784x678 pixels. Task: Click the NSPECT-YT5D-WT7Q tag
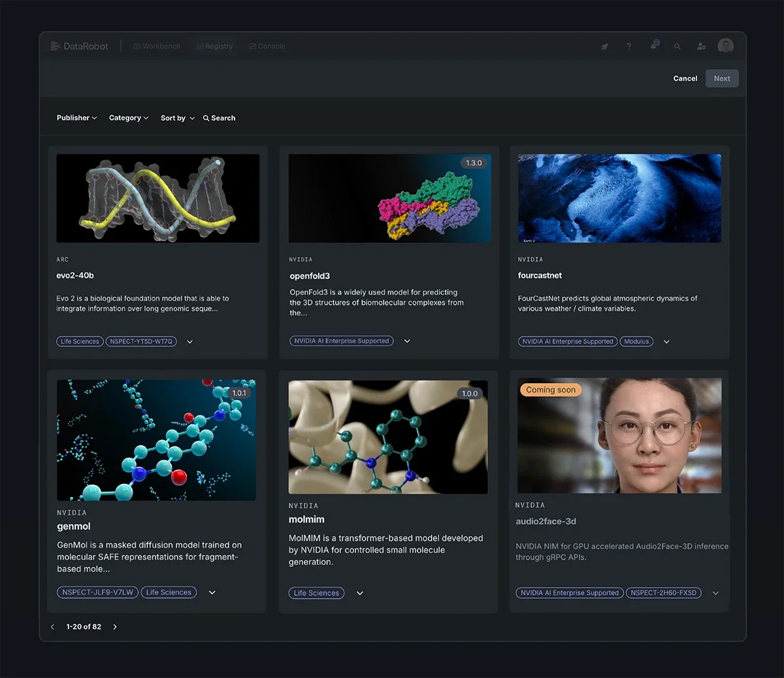(141, 341)
